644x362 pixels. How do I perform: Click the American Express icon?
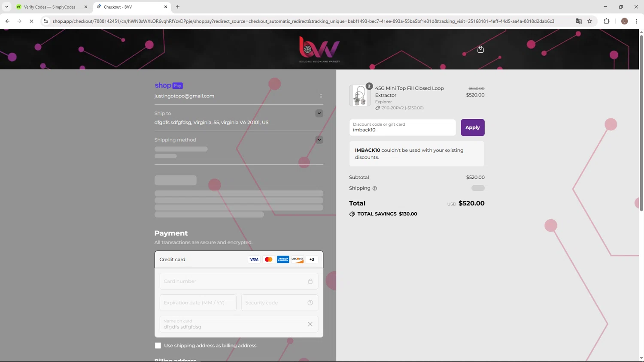(283, 259)
